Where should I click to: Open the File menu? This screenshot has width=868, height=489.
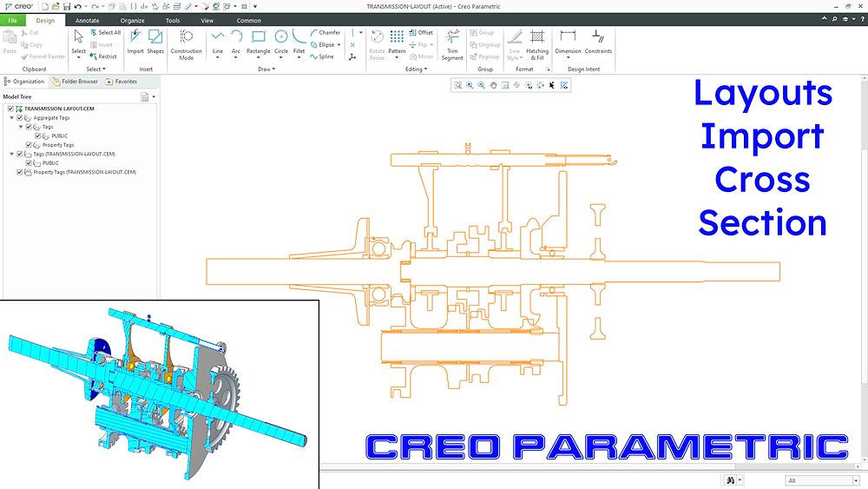(x=12, y=21)
